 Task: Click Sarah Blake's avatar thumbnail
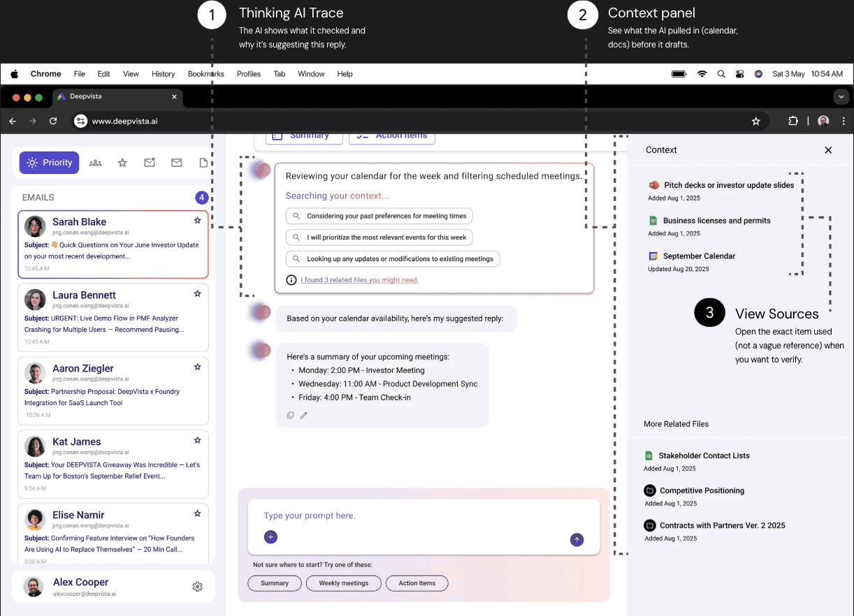point(35,226)
